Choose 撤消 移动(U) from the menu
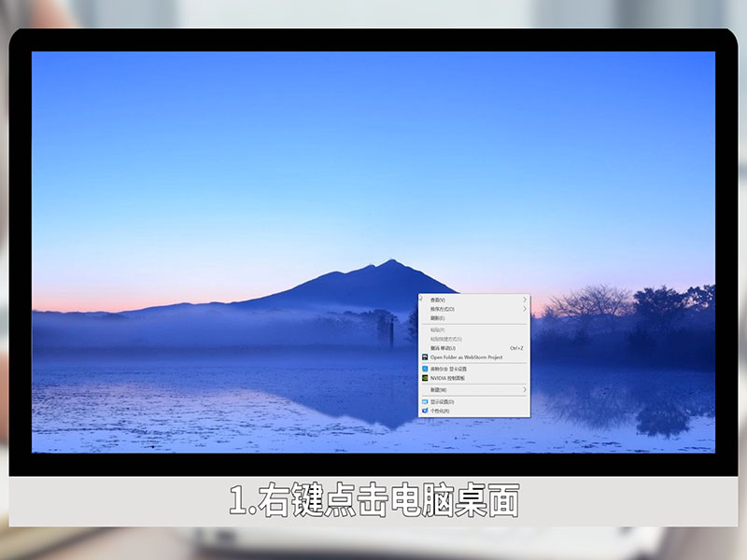Viewport: 747px width, 560px height. tap(474, 348)
